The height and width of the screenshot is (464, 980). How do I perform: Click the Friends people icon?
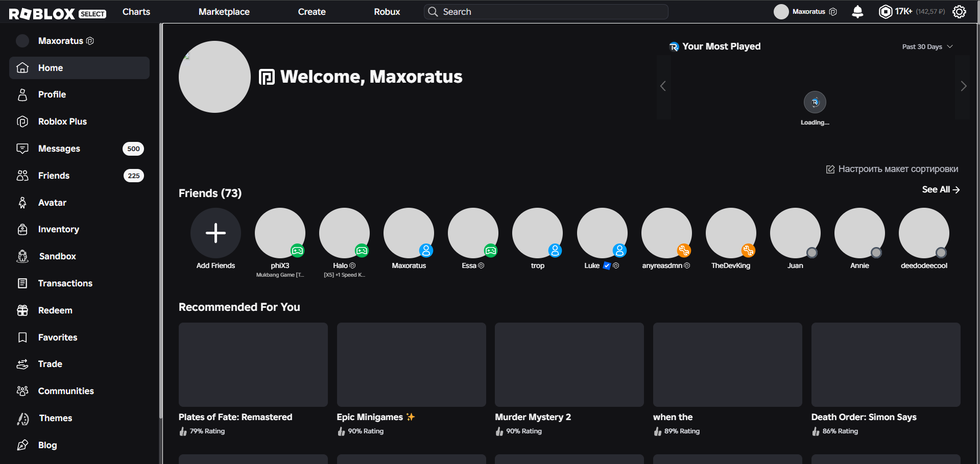22,176
